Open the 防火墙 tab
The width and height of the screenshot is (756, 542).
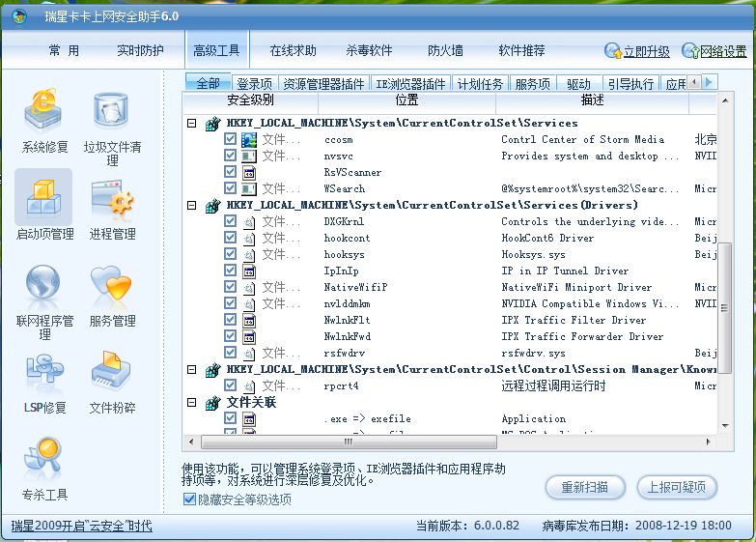point(445,50)
